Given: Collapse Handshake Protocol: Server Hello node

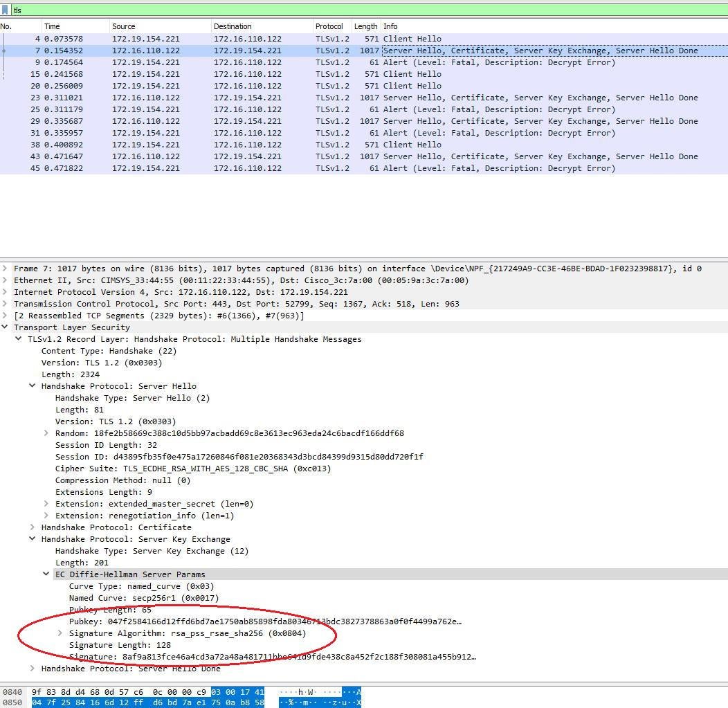Looking at the screenshot, I should click(32, 386).
